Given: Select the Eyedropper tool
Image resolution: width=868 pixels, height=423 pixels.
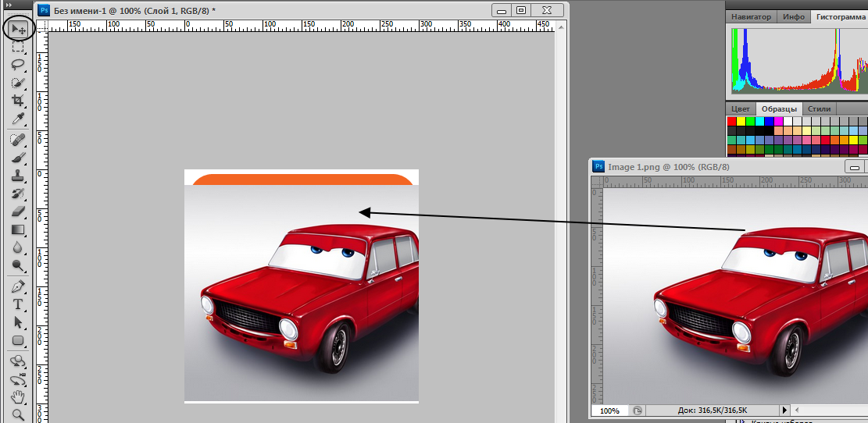Looking at the screenshot, I should pyautogui.click(x=19, y=119).
